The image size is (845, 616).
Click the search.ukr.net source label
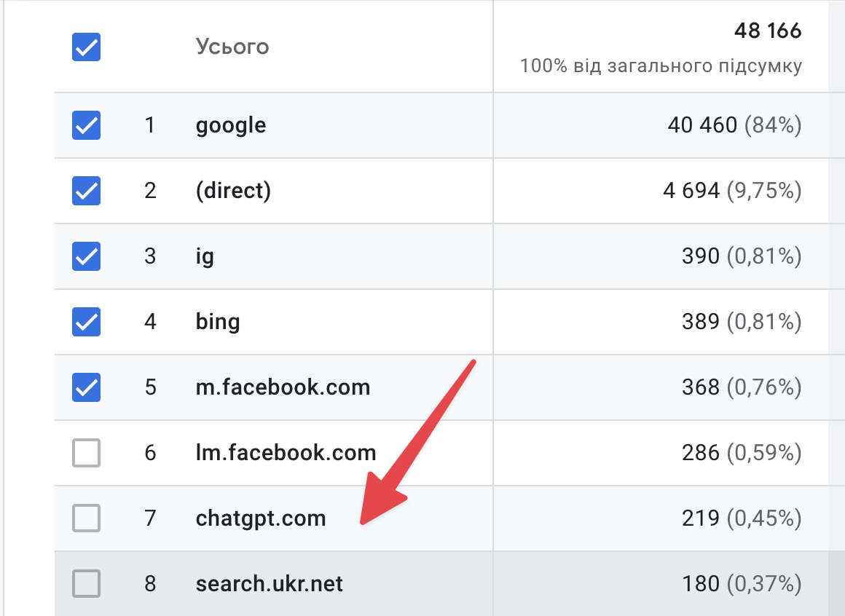(x=269, y=584)
